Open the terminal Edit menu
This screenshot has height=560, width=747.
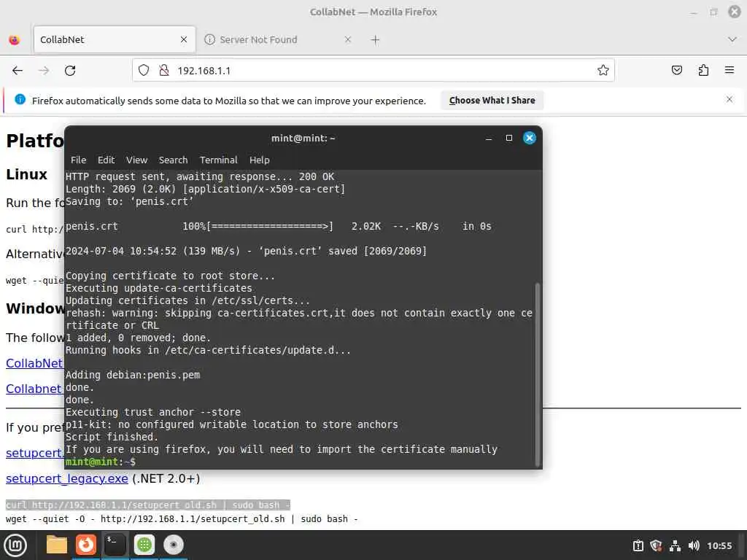point(107,160)
